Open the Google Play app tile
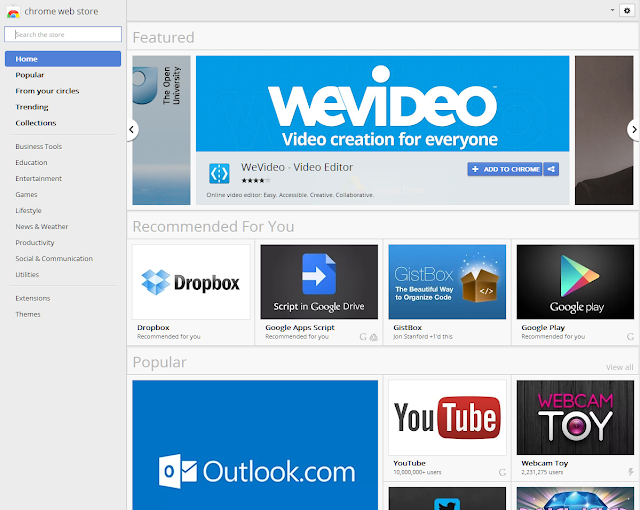The width and height of the screenshot is (640, 510). 575,282
